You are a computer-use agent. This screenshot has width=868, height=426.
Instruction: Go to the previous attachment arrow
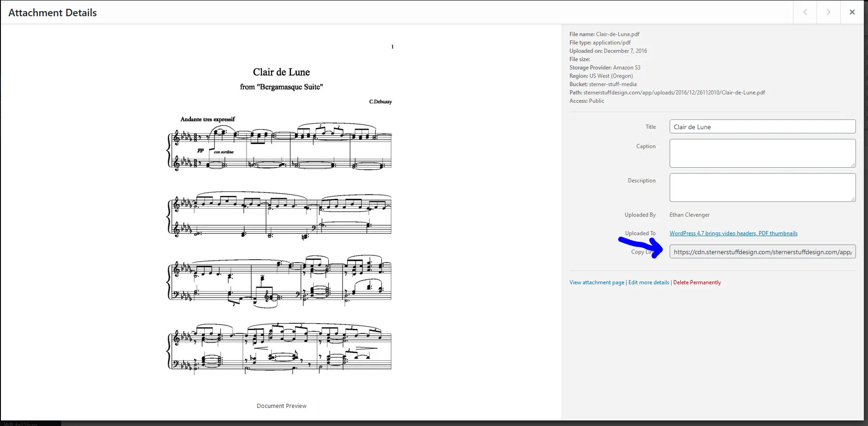pyautogui.click(x=805, y=13)
